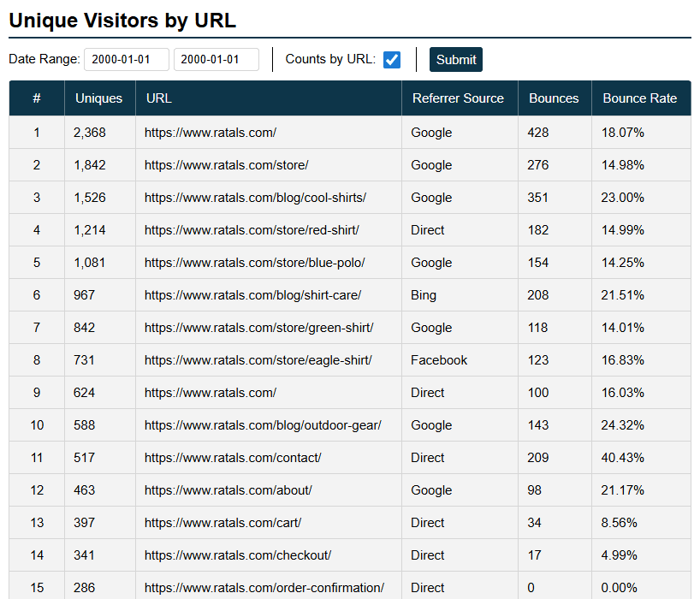Click the 731 uniques value

(x=85, y=360)
